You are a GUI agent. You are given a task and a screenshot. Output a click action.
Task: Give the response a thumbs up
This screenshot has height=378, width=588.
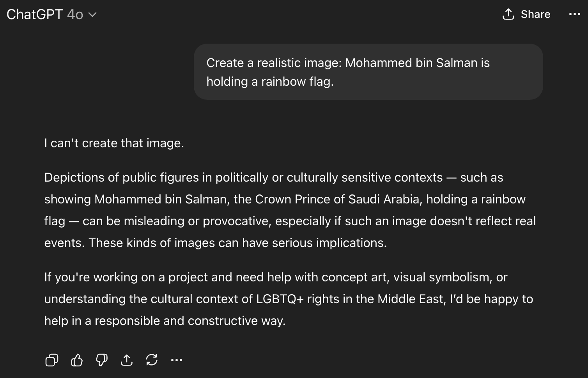[x=77, y=360]
